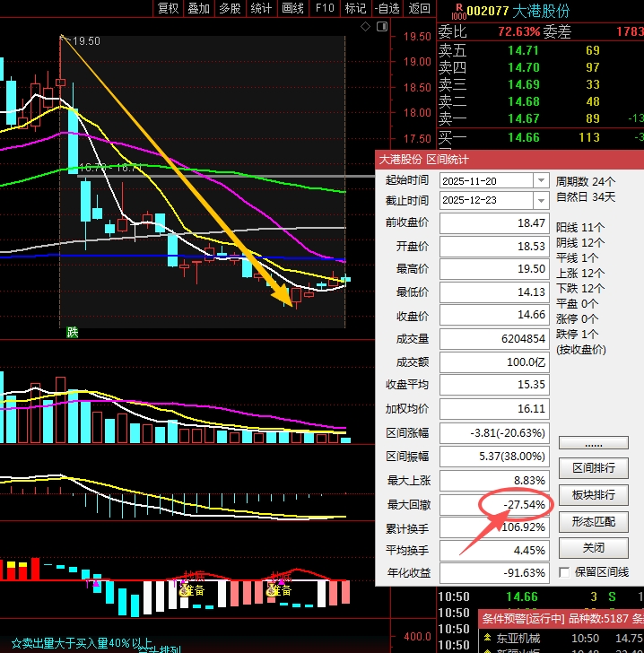Screen dimensions: 644x653
Task: Open 板块排行 sector ranking
Action: 593,495
